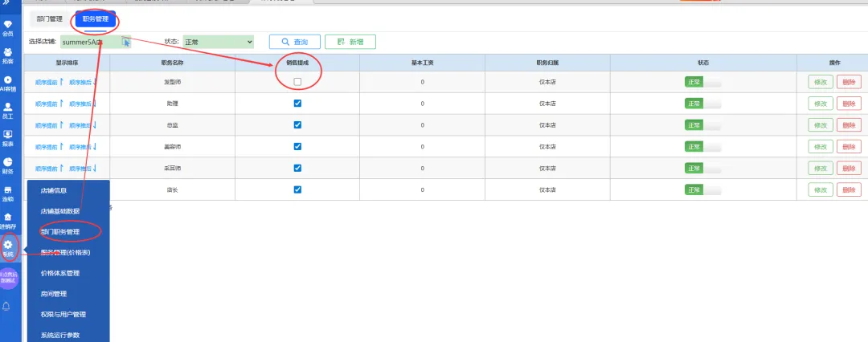Open the AI客情 sidebar icon
The image size is (868, 342).
pyautogui.click(x=8, y=83)
